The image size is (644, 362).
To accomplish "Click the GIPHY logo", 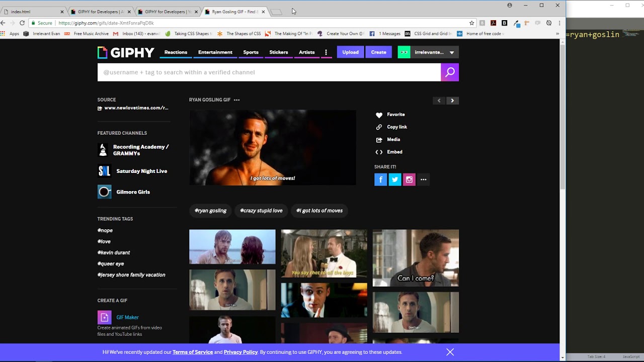I will click(x=126, y=52).
